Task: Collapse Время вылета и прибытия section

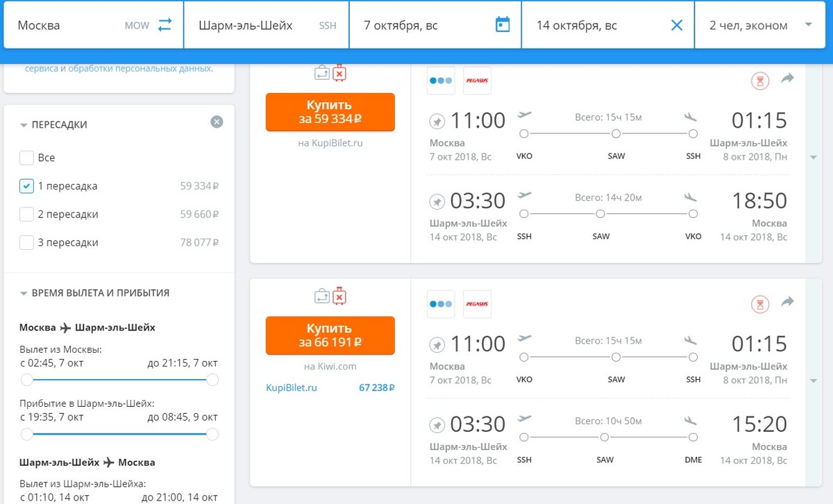Action: pos(24,294)
